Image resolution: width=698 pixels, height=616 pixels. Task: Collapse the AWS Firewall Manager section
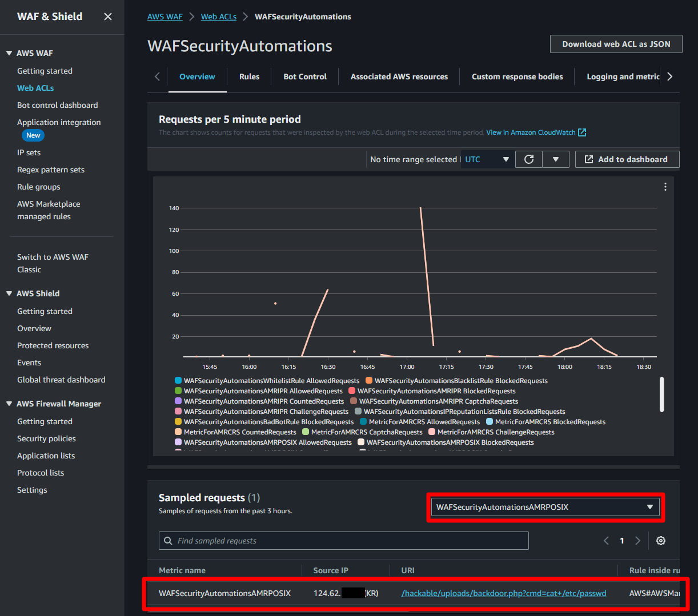9,404
